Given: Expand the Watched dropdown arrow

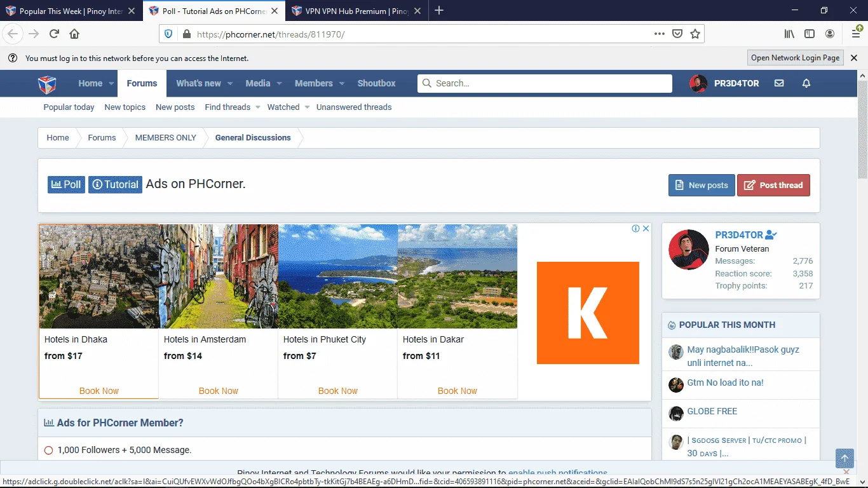Looking at the screenshot, I should tap(307, 107).
